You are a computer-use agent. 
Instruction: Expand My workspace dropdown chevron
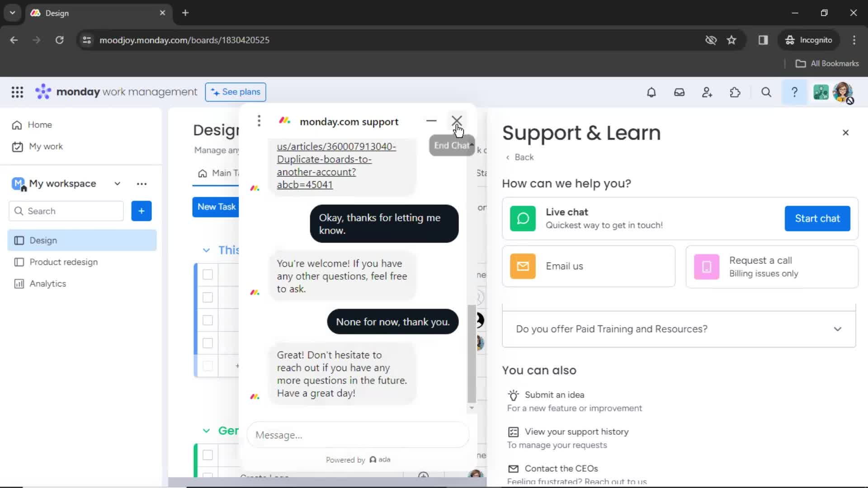pyautogui.click(x=118, y=184)
